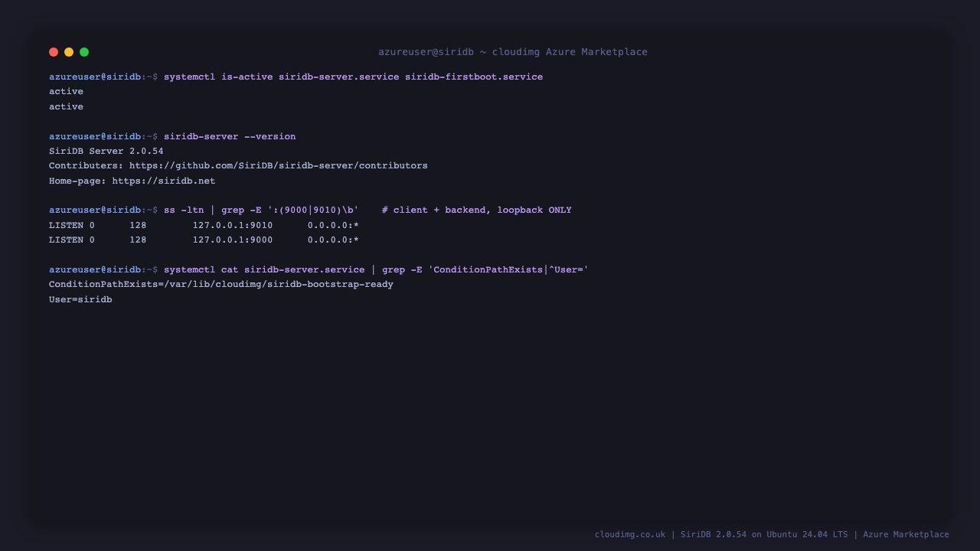Click the second 'active' output line
The height and width of the screenshot is (551, 980).
[x=66, y=107]
